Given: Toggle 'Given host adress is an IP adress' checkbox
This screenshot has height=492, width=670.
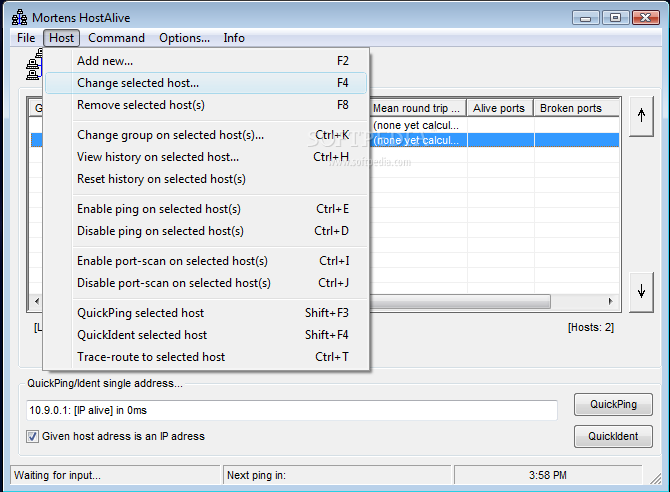Looking at the screenshot, I should [x=32, y=436].
